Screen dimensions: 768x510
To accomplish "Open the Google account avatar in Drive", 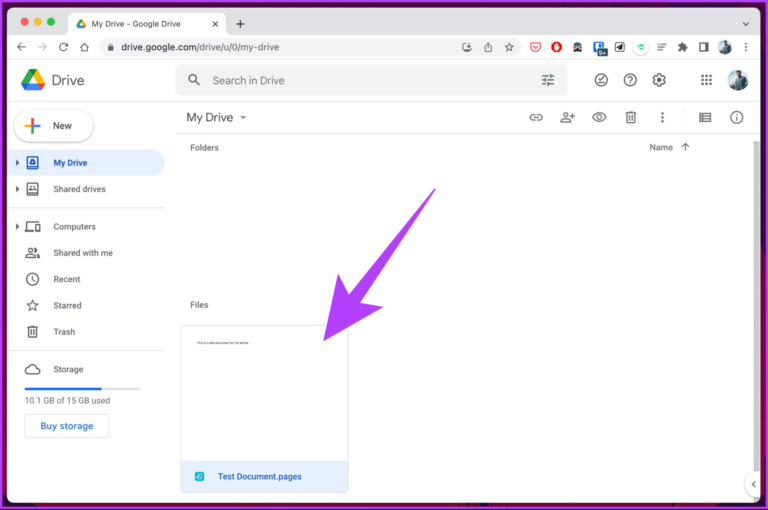I will 737,80.
